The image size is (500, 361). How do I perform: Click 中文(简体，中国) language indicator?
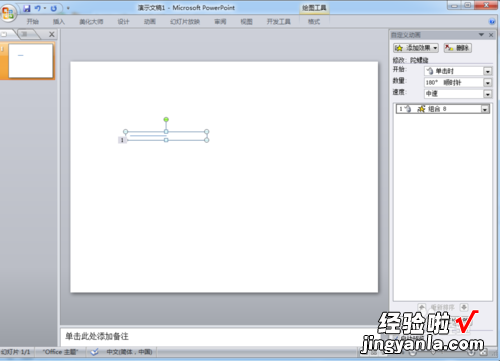click(x=129, y=352)
